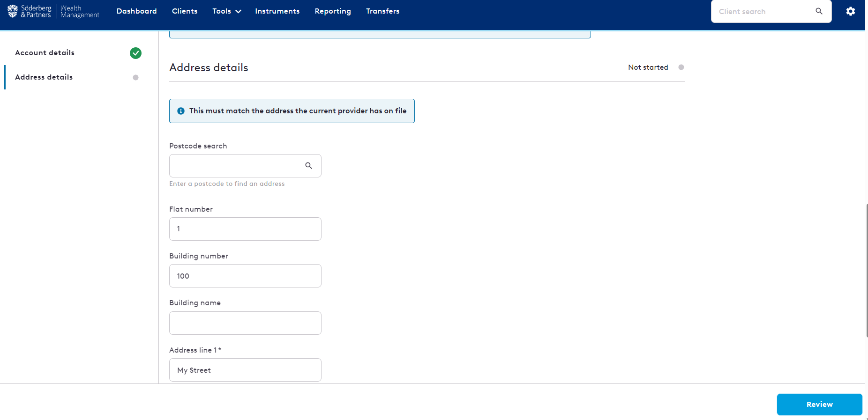Click the Address line 1 field
This screenshot has height=420, width=868.
[x=245, y=370]
